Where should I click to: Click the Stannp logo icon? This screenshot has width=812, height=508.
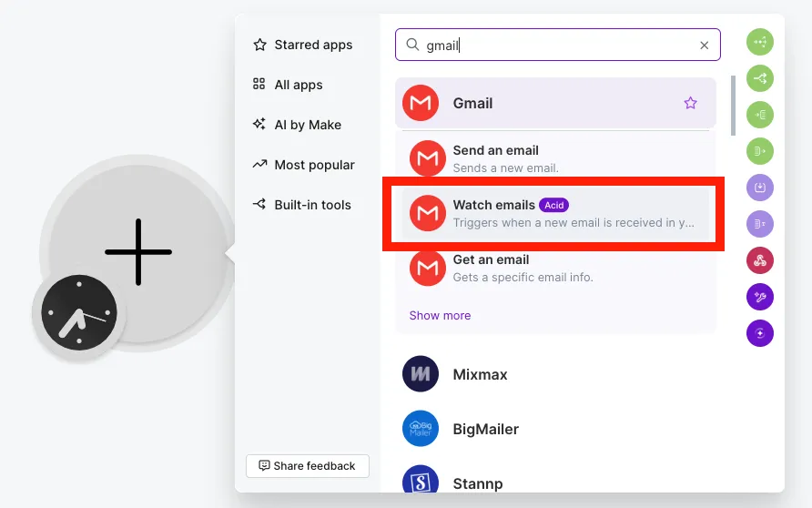click(421, 480)
